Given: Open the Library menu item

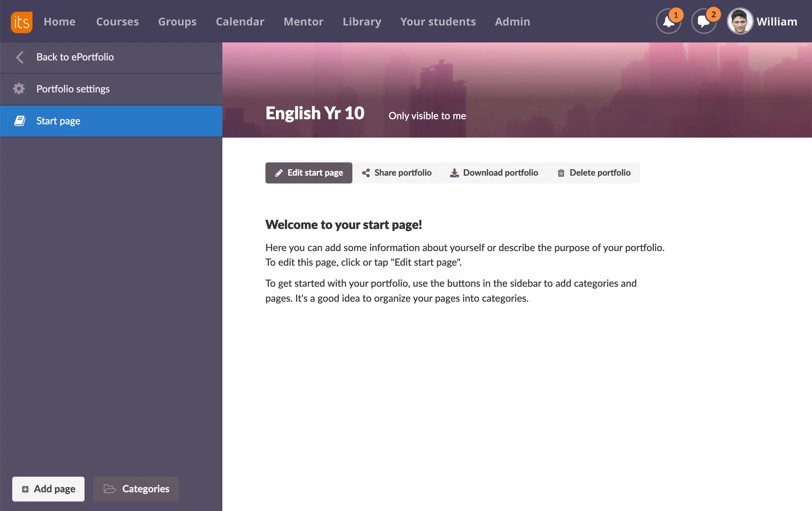Looking at the screenshot, I should [362, 22].
